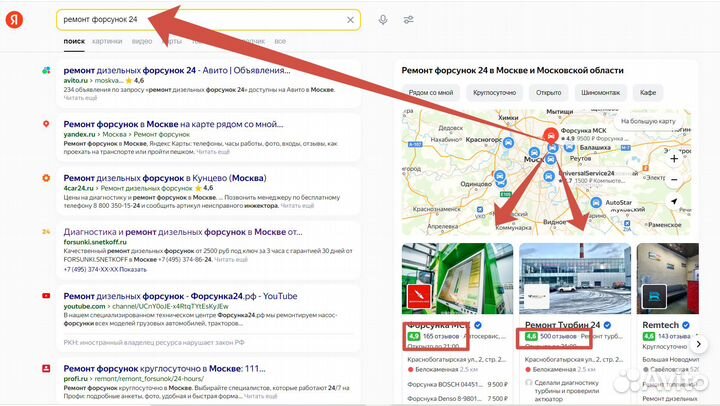Switch to the видео tab
Screen dimensions: 720x406
(141, 41)
